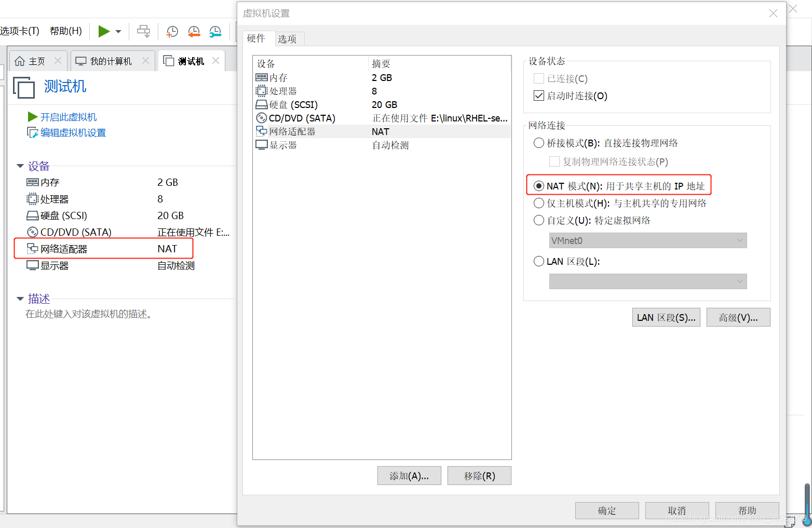Close the 我的计算机 tab
The image size is (812, 528).
(145, 61)
